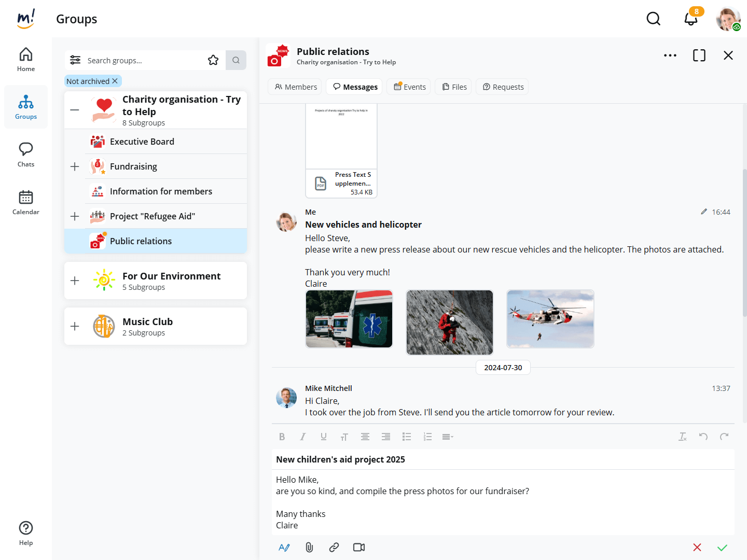The image size is (747, 560).
Task: Expand the Fundraising subgroup
Action: coord(75,166)
